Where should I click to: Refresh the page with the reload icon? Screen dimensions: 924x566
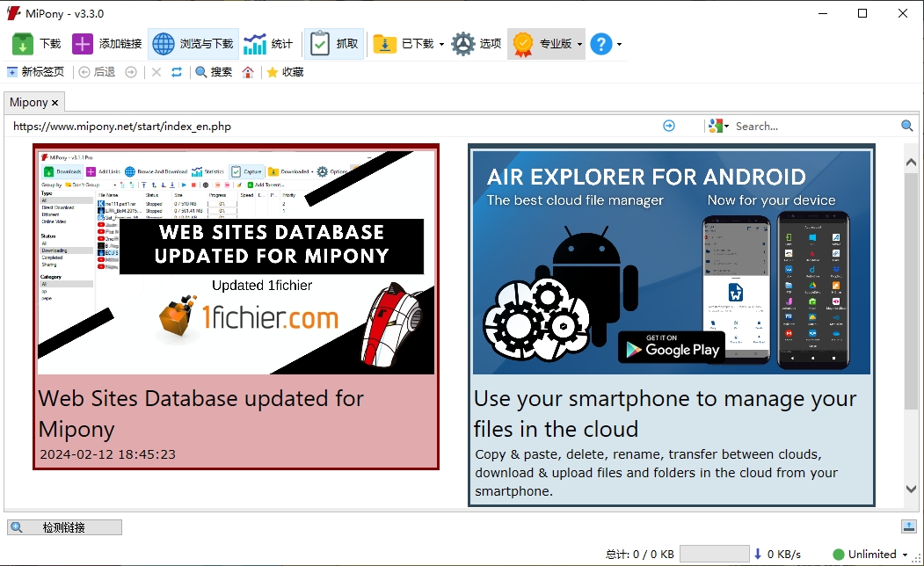click(x=178, y=71)
